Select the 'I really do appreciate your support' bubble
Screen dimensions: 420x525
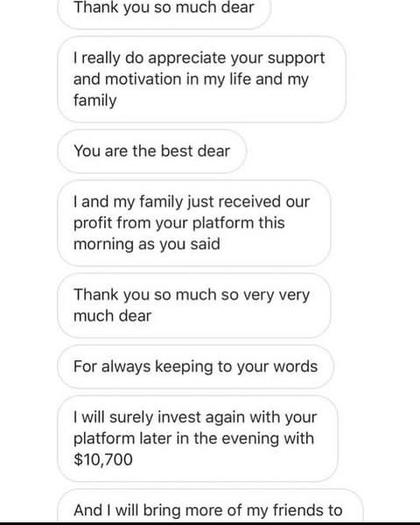pos(201,79)
